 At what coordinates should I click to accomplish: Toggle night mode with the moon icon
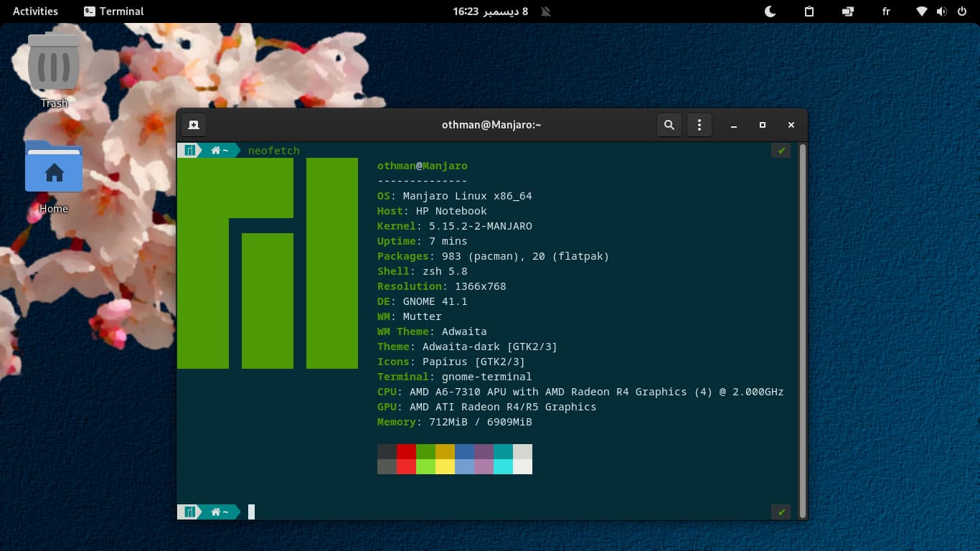[x=770, y=11]
